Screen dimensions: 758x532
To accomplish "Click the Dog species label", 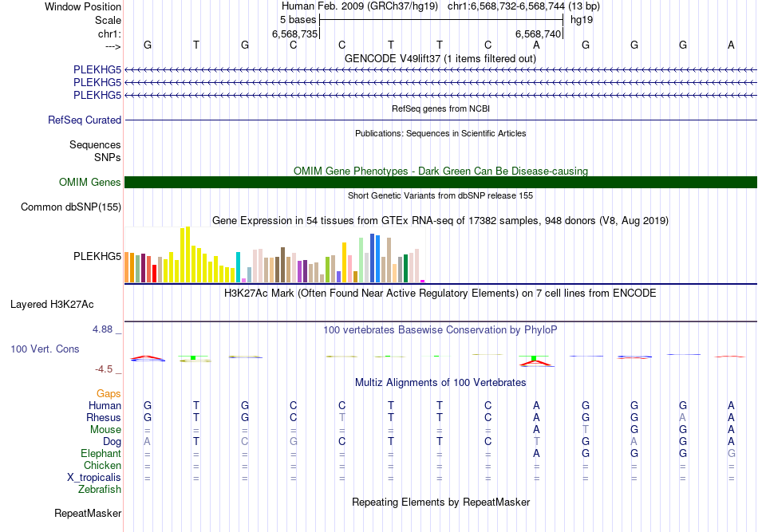I will coord(112,442).
